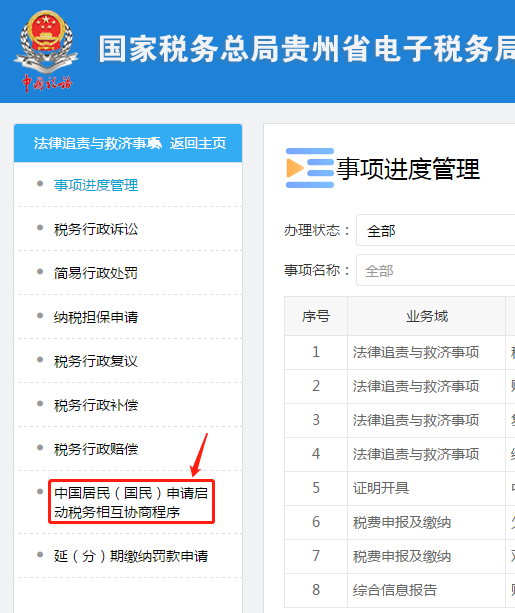Click the China Taxation emblem logo
This screenshot has height=613, width=515.
tap(46, 51)
